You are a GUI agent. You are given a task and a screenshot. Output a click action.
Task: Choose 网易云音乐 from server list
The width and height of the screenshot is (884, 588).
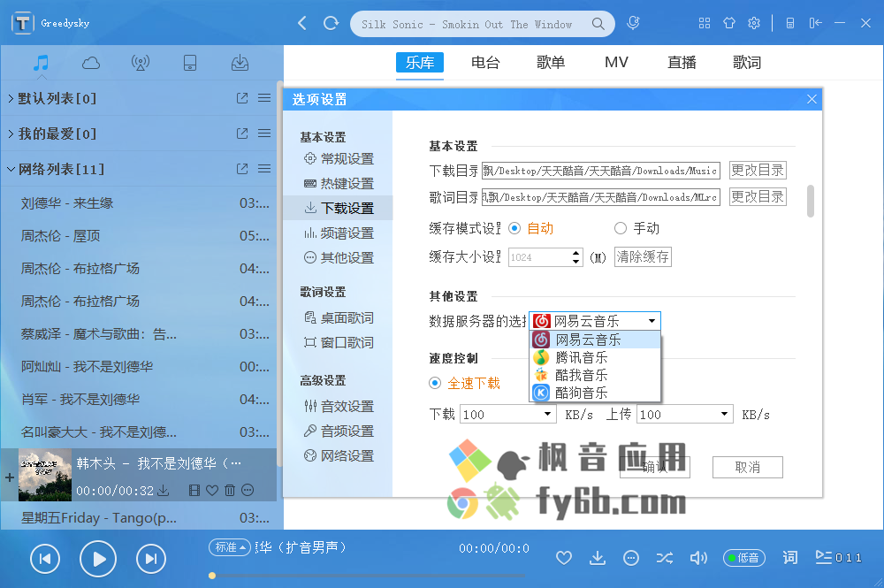pyautogui.click(x=595, y=340)
